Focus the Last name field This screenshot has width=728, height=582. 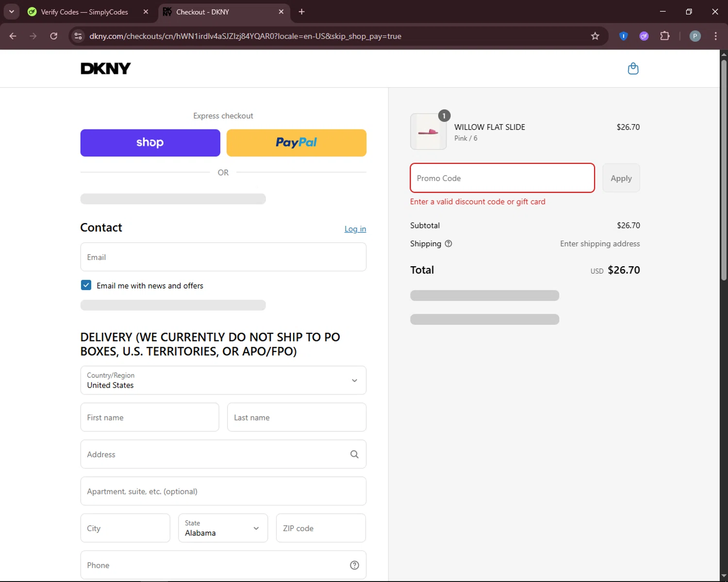click(297, 417)
